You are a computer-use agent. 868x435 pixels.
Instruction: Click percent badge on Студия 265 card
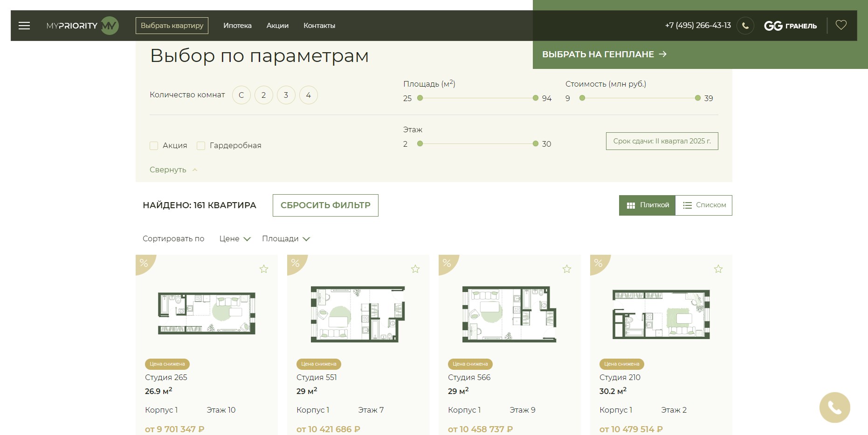tap(144, 263)
